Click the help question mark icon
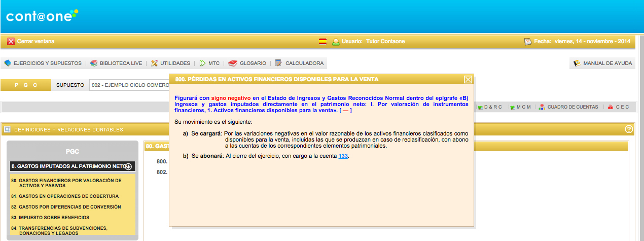 (x=629, y=129)
